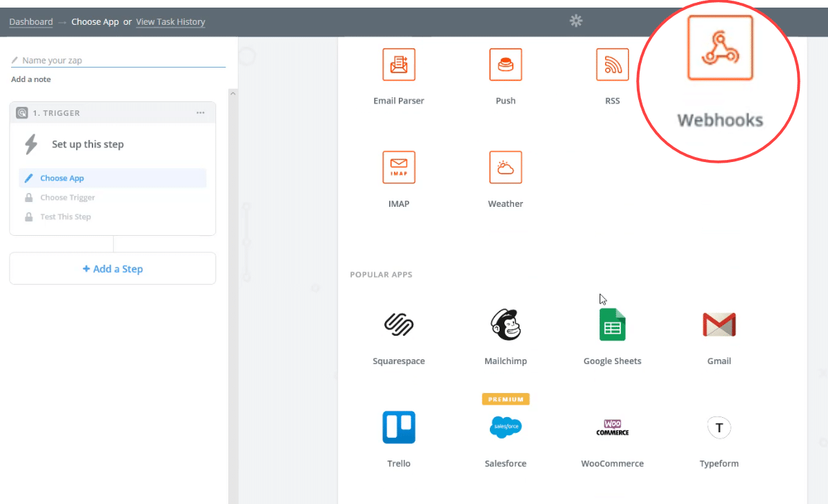Screen dimensions: 828x504
Task: Click the Email Parser label
Action: (x=399, y=101)
